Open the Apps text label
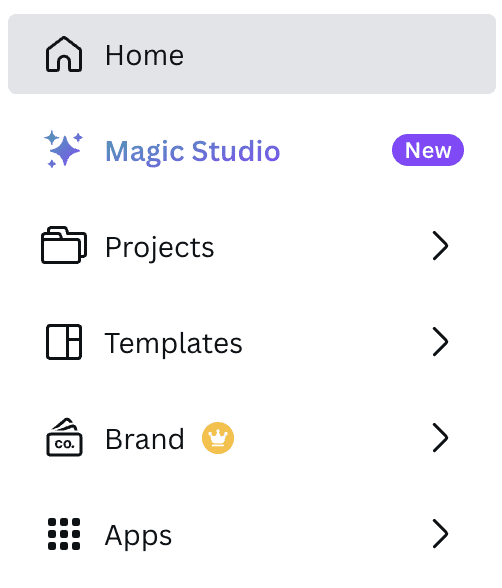 [138, 536]
